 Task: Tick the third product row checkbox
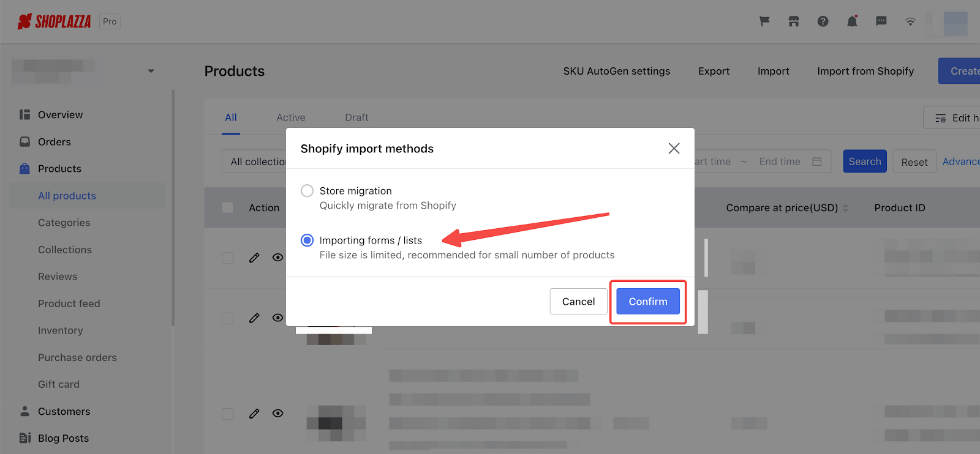click(227, 414)
